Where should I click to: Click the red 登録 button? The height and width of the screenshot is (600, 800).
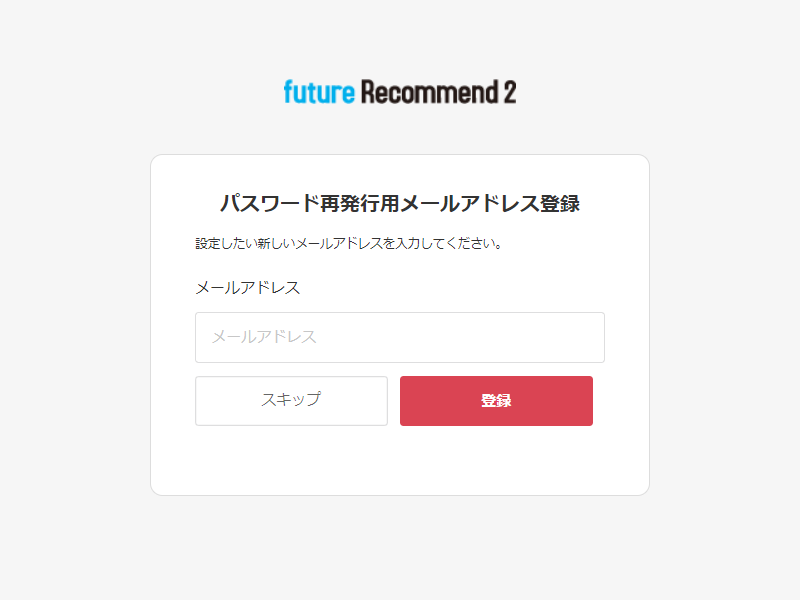click(496, 401)
